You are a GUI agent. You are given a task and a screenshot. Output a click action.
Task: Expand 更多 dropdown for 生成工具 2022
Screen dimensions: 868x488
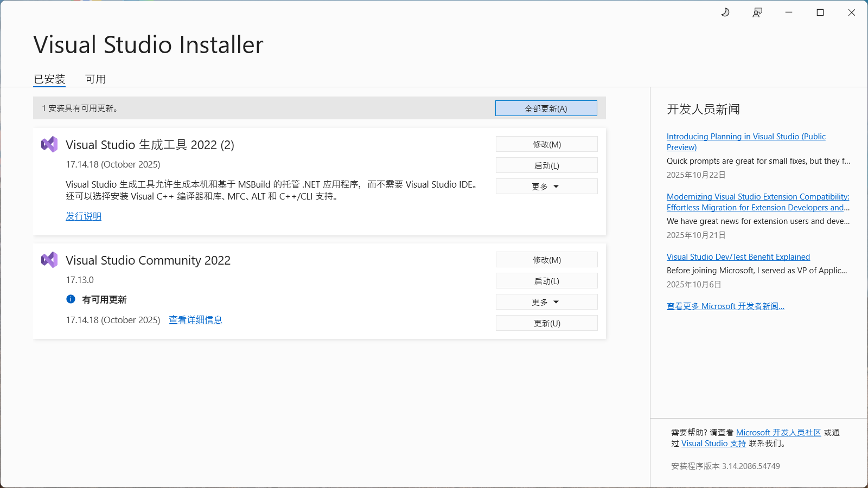point(547,187)
